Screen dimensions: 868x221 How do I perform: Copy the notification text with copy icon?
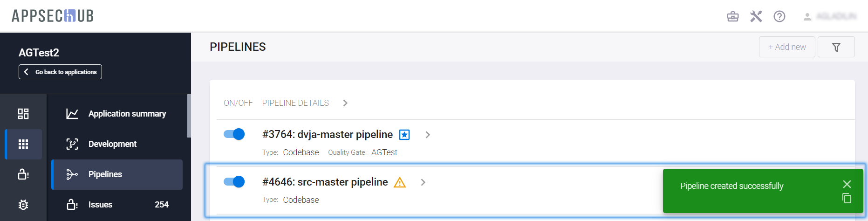pos(847,199)
